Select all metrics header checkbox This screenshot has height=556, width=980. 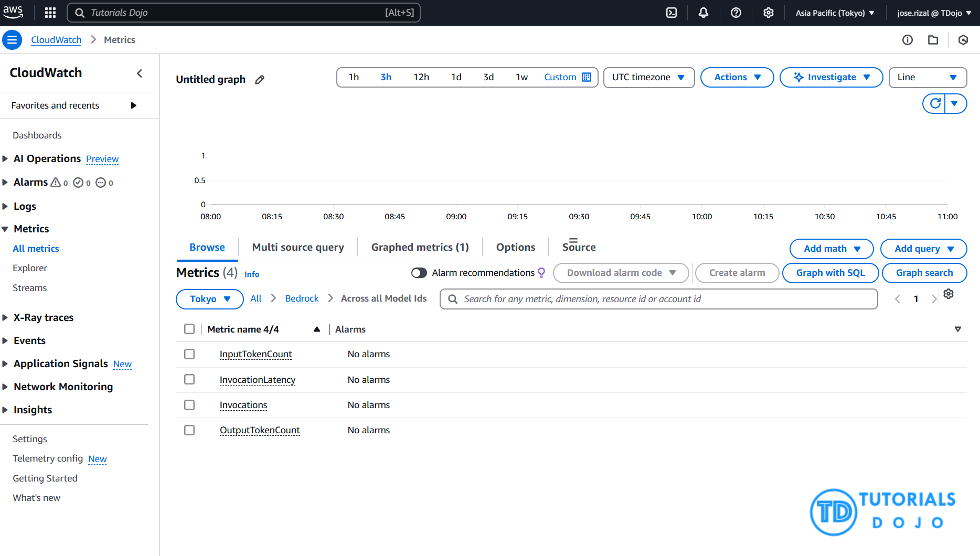click(x=189, y=329)
